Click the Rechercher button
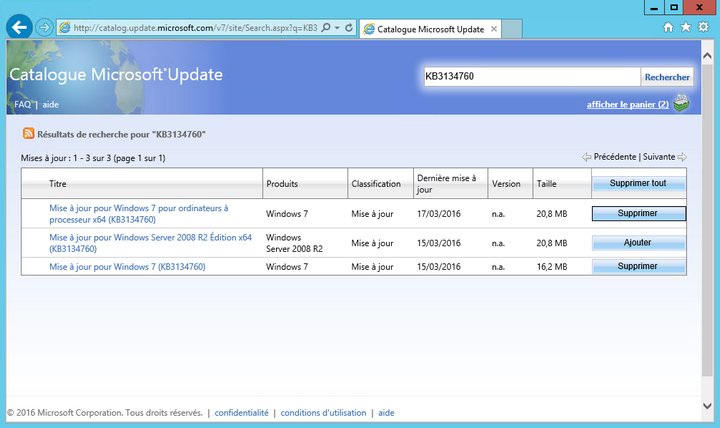This screenshot has height=428, width=720. coord(667,77)
